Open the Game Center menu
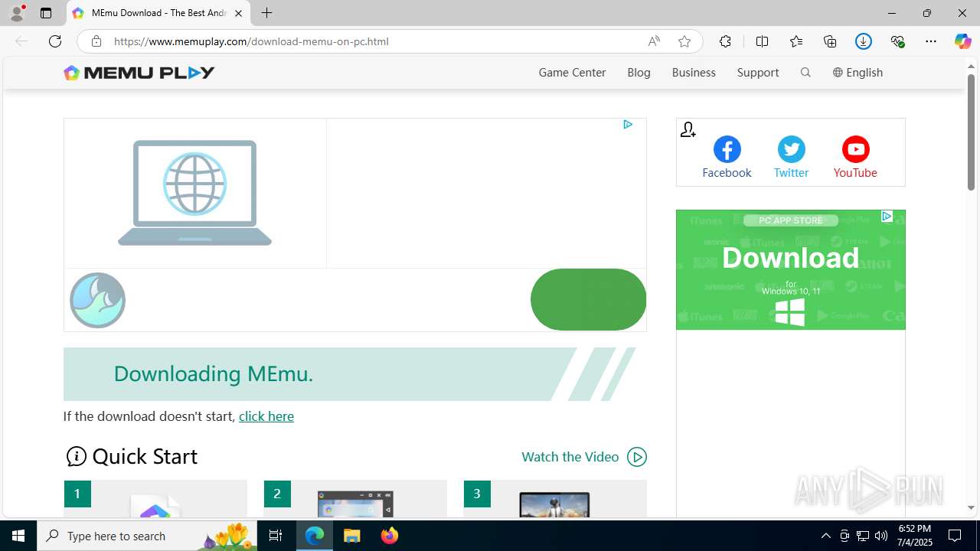The image size is (980, 551). [572, 72]
